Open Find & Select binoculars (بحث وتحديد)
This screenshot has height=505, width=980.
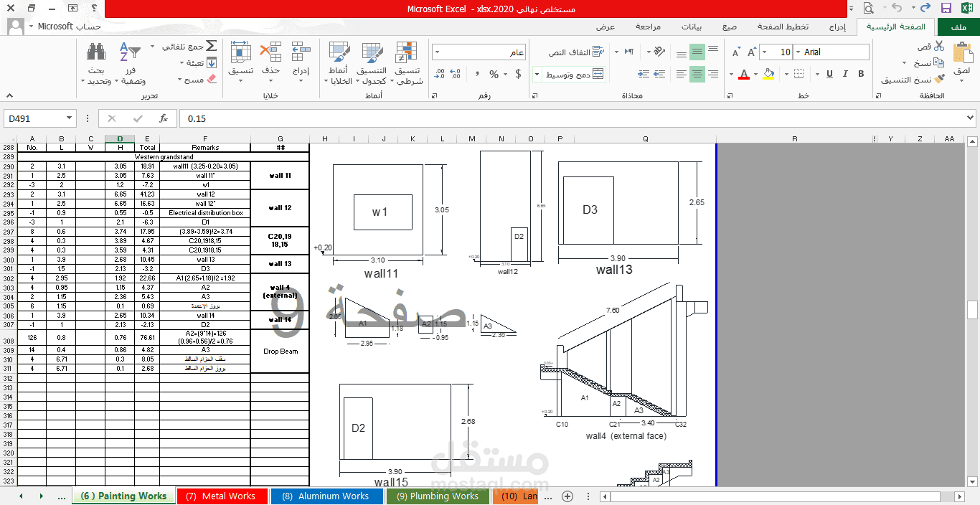click(96, 64)
